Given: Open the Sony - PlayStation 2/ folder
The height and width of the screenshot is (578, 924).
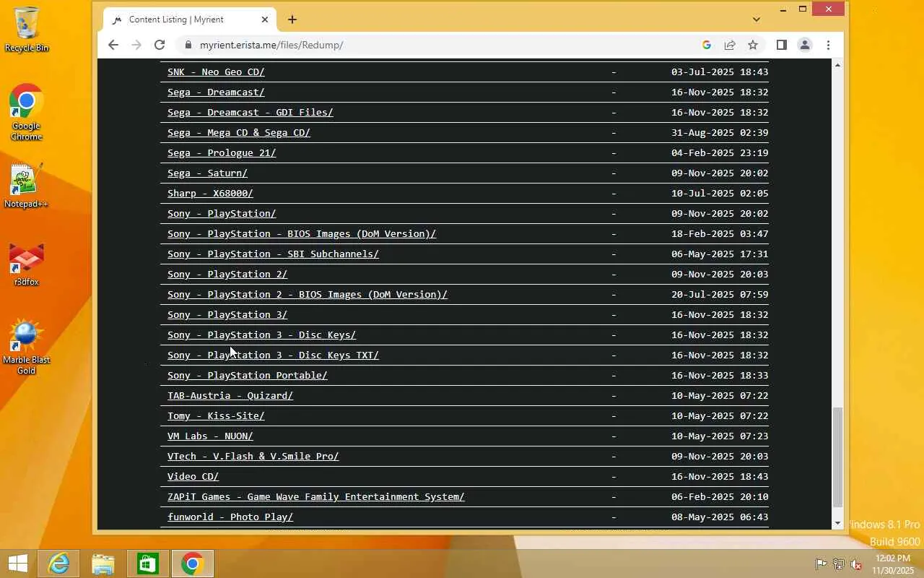Looking at the screenshot, I should point(227,275).
